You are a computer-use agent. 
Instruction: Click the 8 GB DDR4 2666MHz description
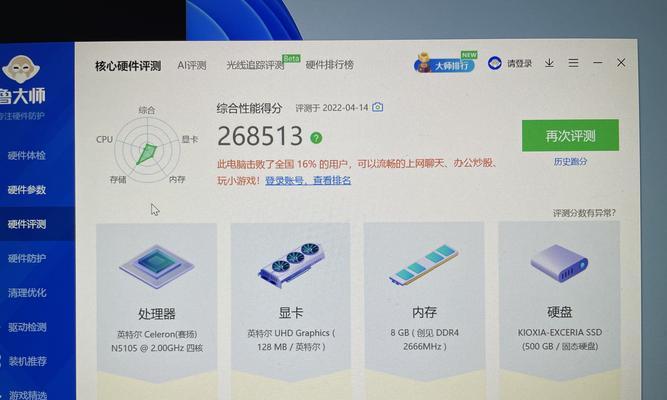point(425,339)
